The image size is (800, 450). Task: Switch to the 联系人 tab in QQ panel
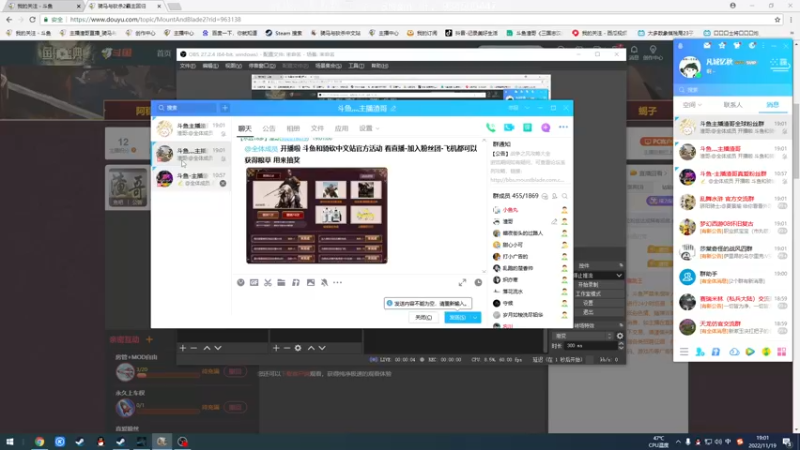point(733,105)
